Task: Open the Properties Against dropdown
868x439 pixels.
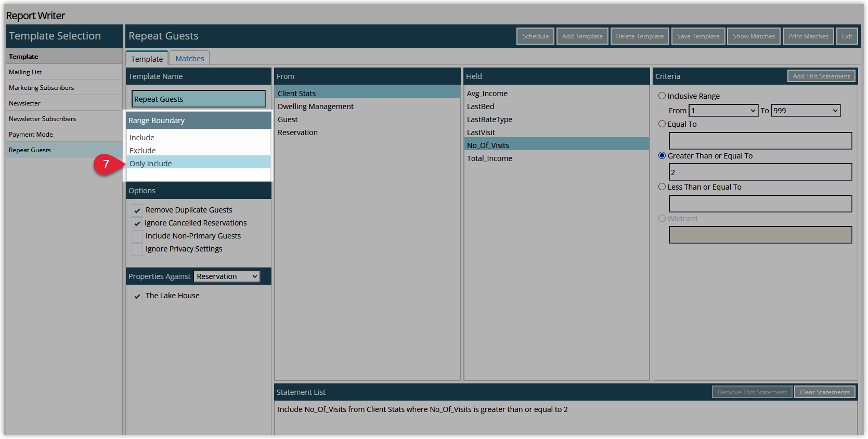Action: click(227, 276)
